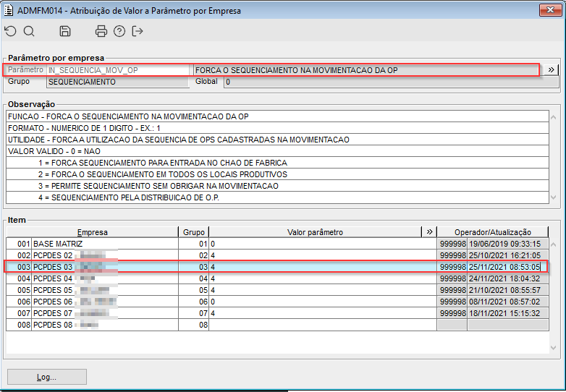
Task: Click line 4 = SEQUENCIAMENTO PELA DISTRIBUICAO
Action: click(x=278, y=197)
